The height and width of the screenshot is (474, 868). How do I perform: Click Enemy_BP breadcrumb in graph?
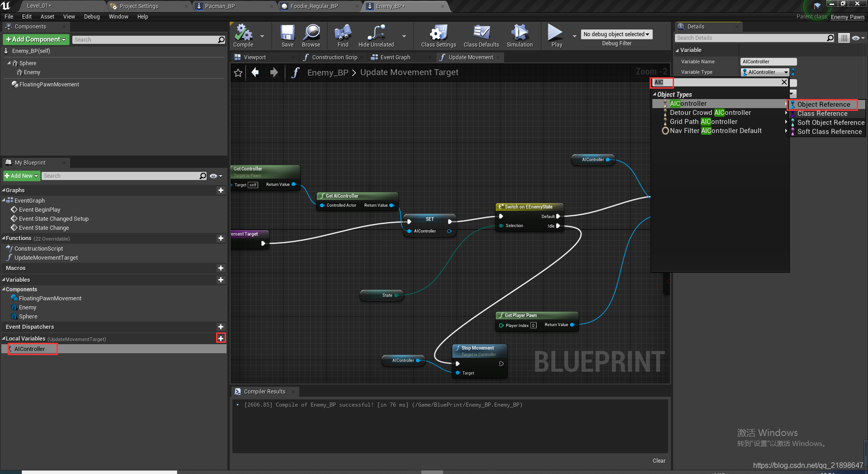328,72
